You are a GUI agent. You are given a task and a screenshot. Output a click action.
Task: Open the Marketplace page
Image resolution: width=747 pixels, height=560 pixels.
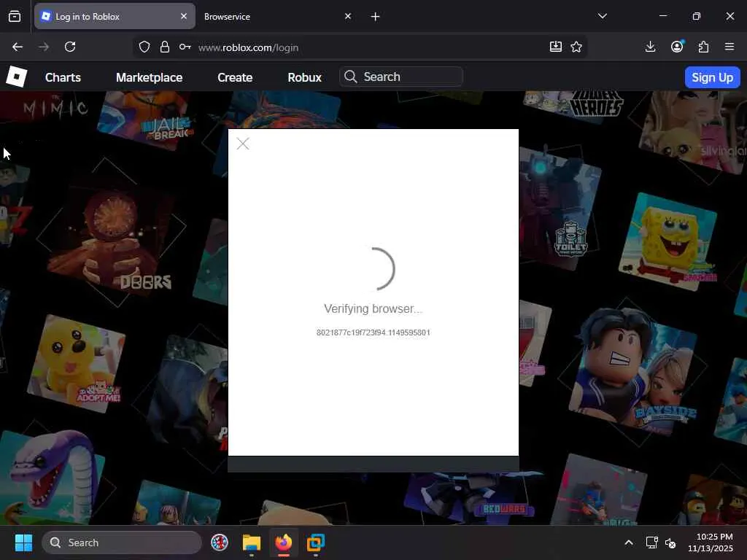pyautogui.click(x=149, y=77)
